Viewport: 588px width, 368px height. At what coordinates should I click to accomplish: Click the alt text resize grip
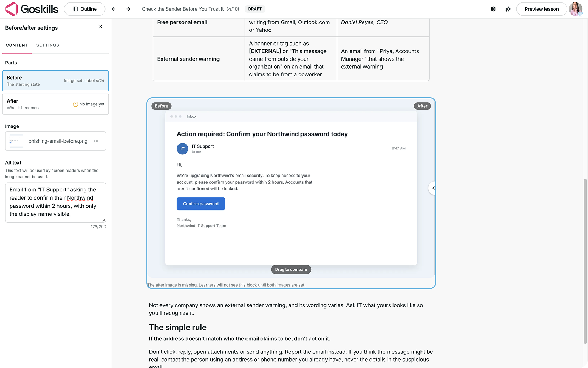pos(104,220)
